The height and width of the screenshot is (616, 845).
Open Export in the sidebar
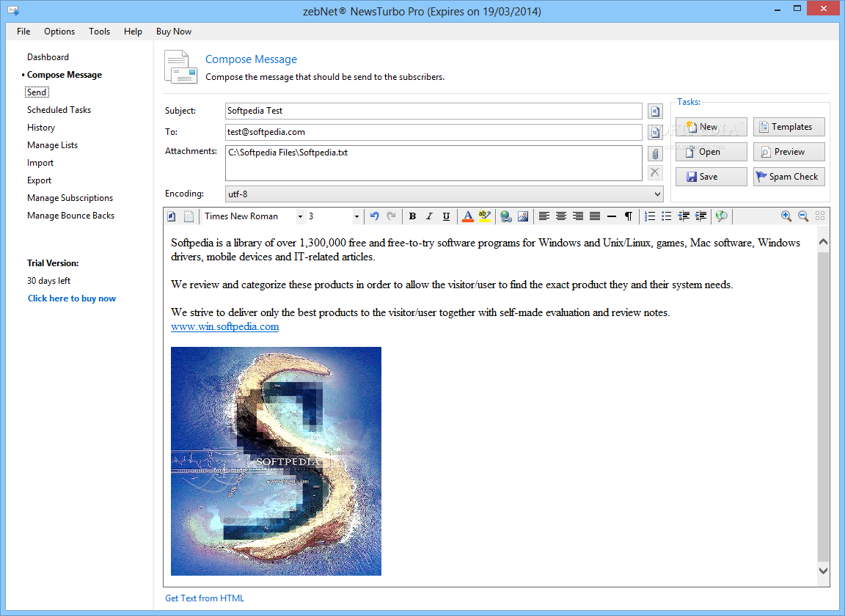pos(40,180)
